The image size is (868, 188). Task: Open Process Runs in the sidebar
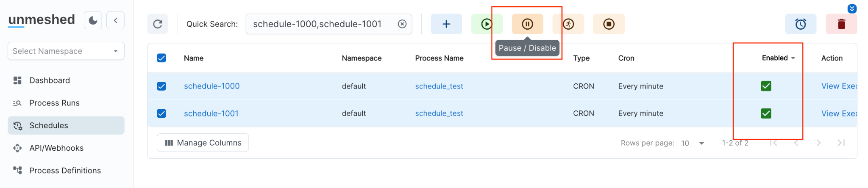[54, 103]
